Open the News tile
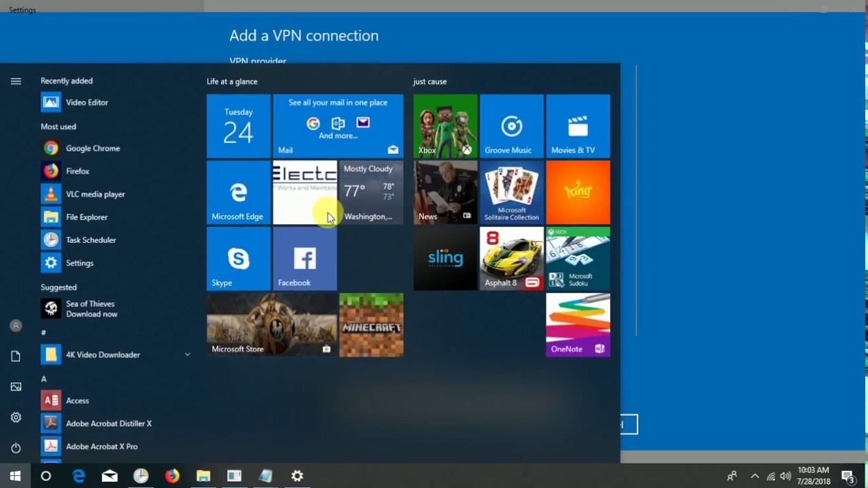868x488 pixels. (446, 192)
